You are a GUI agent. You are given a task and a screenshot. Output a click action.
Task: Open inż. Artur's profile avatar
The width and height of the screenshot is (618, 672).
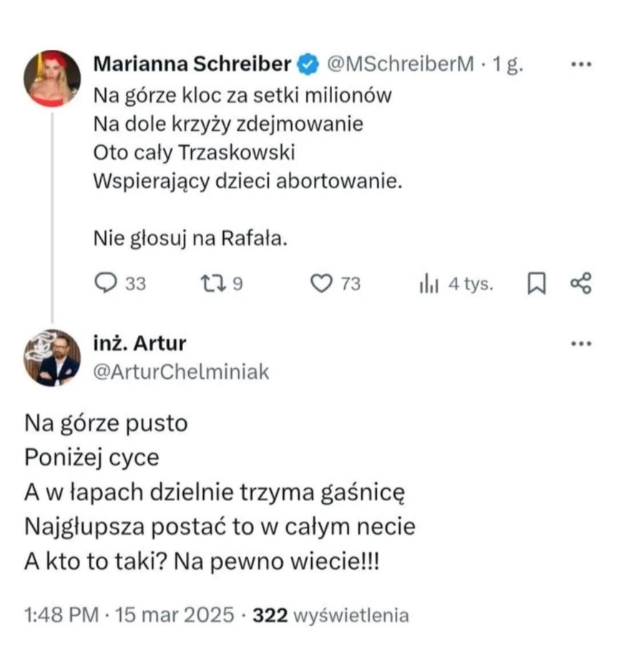click(51, 357)
